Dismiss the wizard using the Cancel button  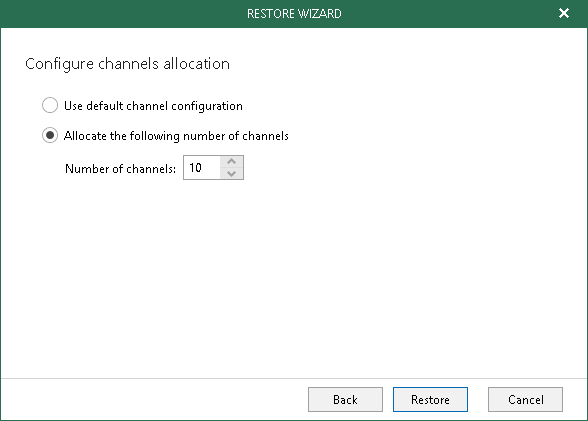click(x=525, y=400)
